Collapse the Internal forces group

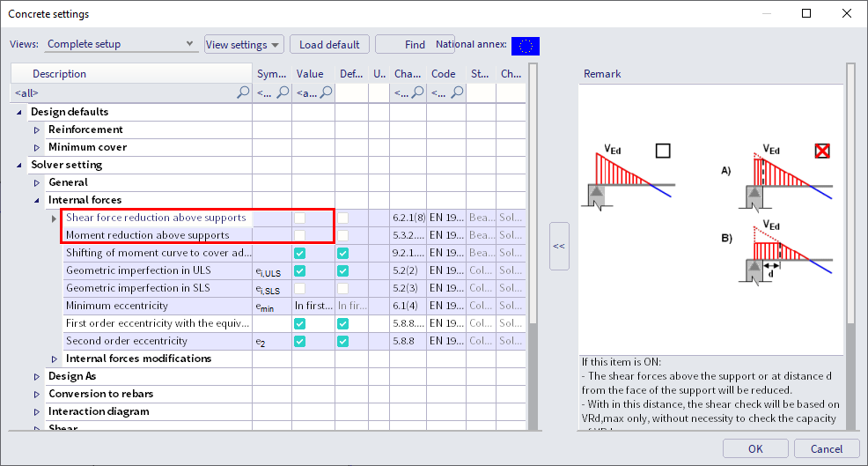[37, 200]
